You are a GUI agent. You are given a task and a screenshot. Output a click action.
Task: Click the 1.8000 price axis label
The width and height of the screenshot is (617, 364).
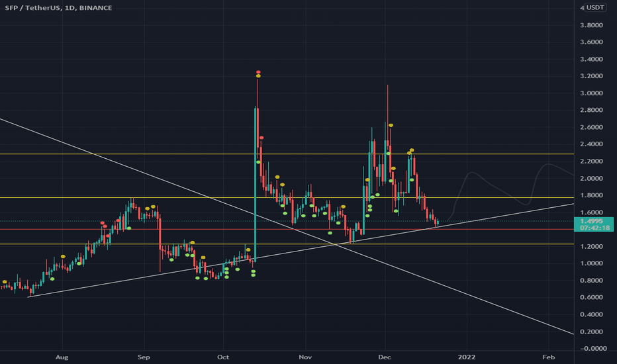click(591, 195)
